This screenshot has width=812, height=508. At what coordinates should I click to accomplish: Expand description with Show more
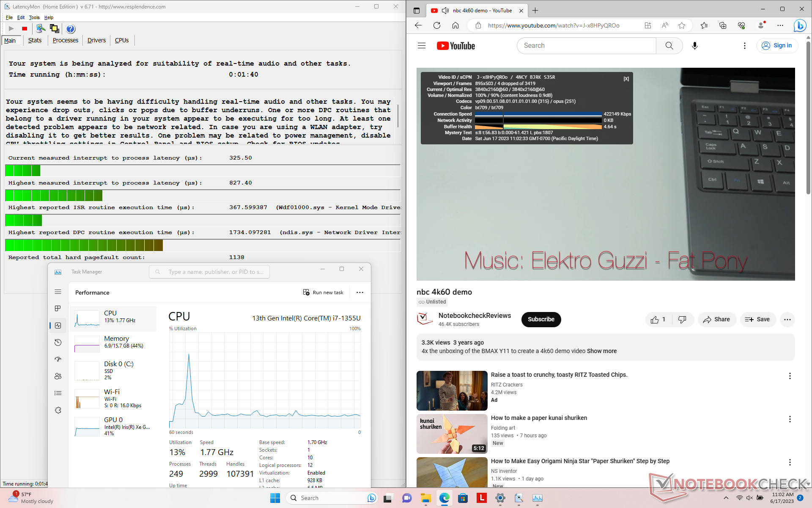601,351
